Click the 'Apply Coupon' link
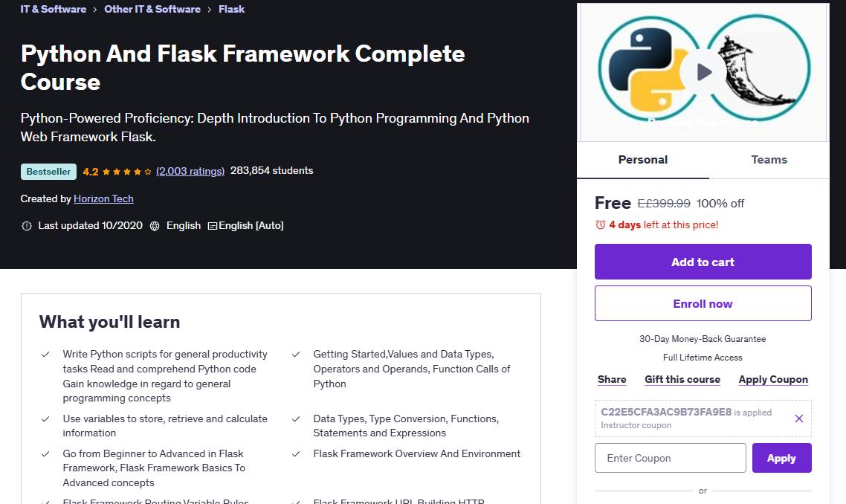846x504 pixels. (x=773, y=379)
